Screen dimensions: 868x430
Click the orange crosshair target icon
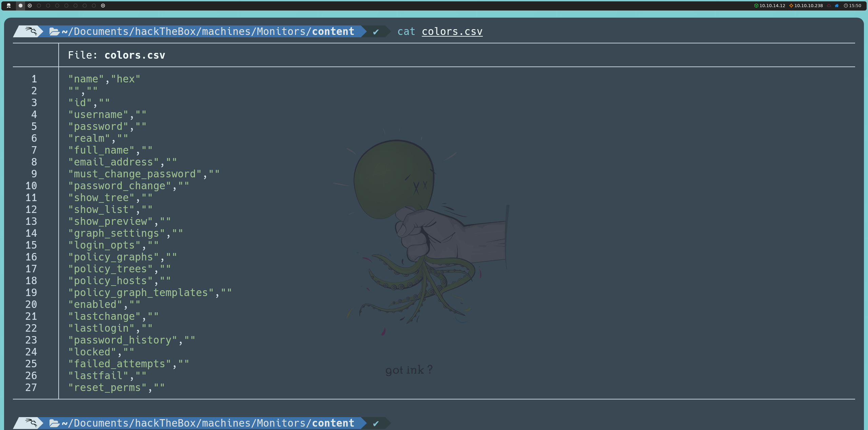(x=791, y=5)
